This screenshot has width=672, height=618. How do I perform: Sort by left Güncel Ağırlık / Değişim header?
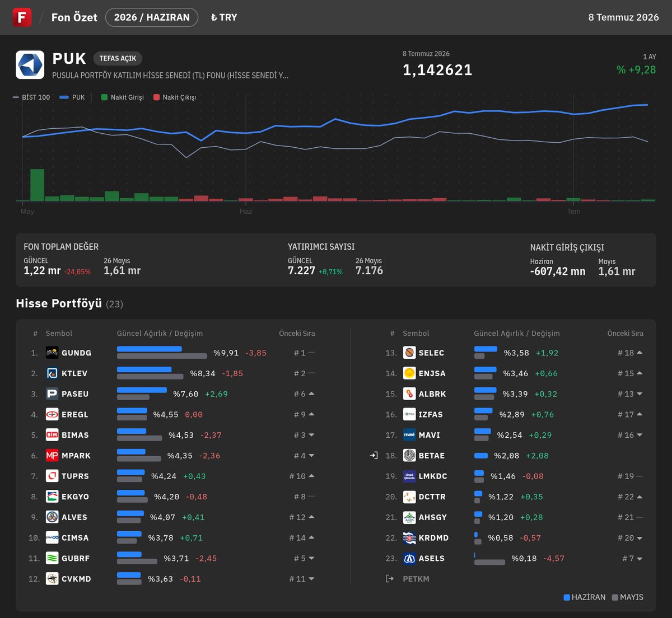tap(160, 333)
